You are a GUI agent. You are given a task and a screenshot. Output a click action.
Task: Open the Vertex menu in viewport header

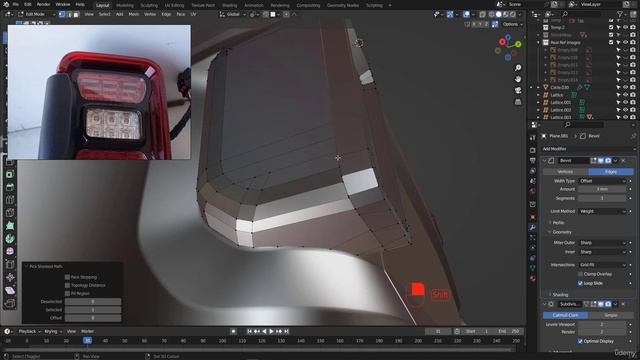click(150, 14)
